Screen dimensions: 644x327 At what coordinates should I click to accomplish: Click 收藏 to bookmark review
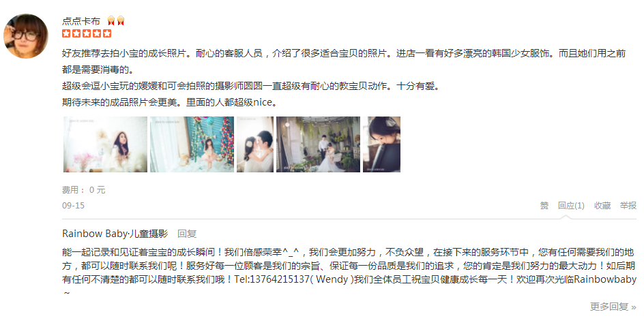click(x=602, y=206)
